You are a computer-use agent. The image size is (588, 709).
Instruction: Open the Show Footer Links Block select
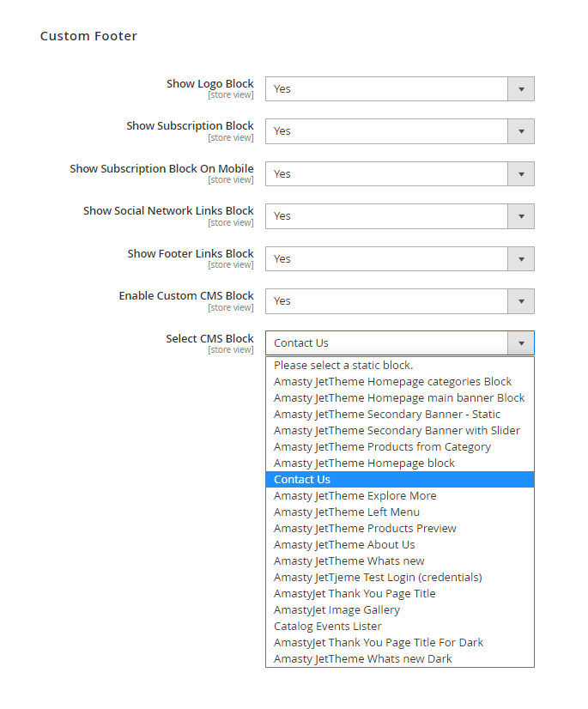(x=399, y=258)
